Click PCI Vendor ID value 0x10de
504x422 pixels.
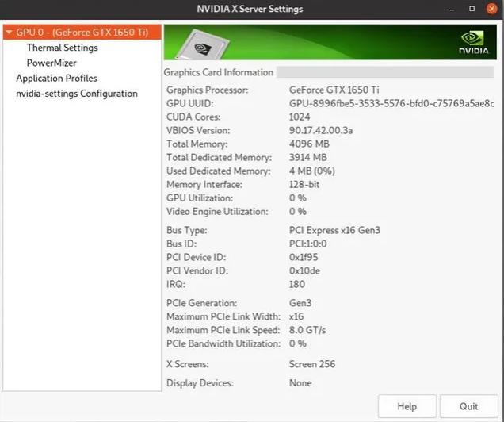click(304, 270)
